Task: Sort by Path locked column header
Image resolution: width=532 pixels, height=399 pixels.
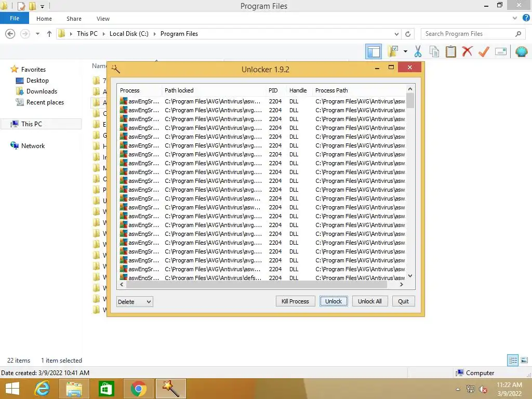Action: point(214,90)
